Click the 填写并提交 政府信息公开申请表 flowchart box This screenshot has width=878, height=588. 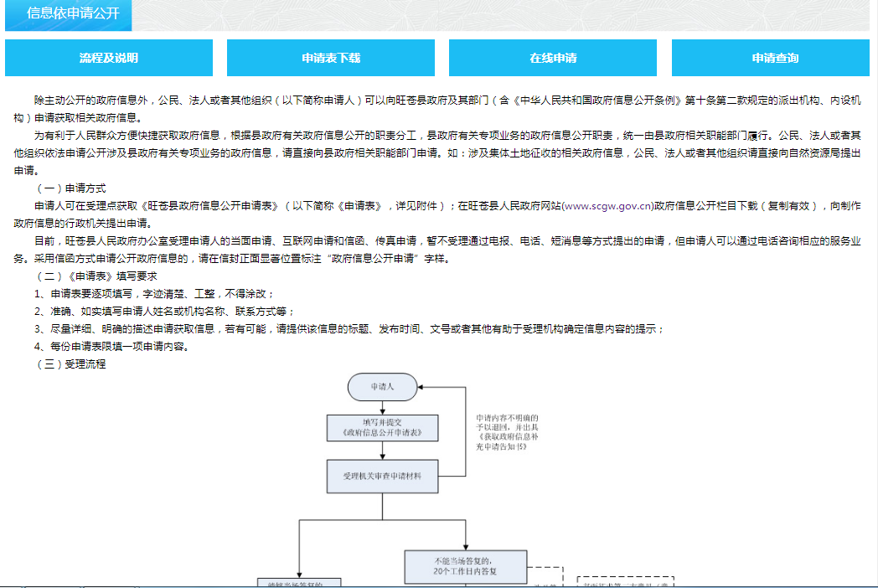point(382,428)
